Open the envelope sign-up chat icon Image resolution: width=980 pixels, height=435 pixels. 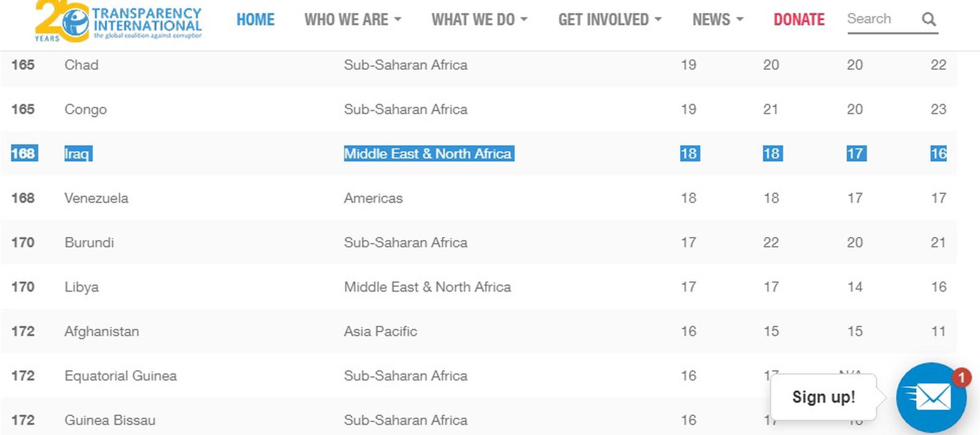pyautogui.click(x=931, y=397)
